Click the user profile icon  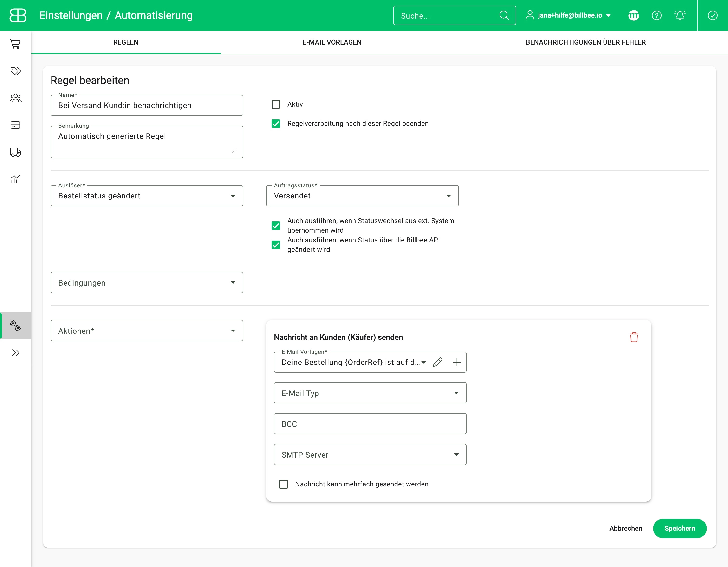tap(530, 15)
